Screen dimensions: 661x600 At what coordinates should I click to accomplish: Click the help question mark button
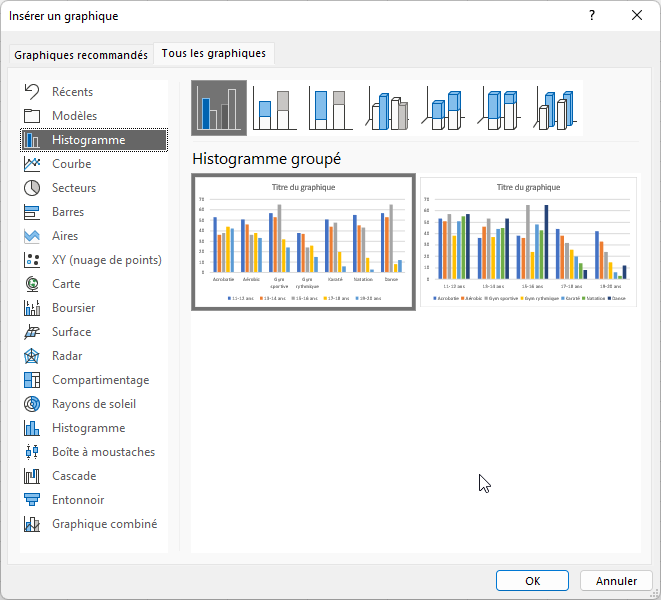pyautogui.click(x=592, y=15)
